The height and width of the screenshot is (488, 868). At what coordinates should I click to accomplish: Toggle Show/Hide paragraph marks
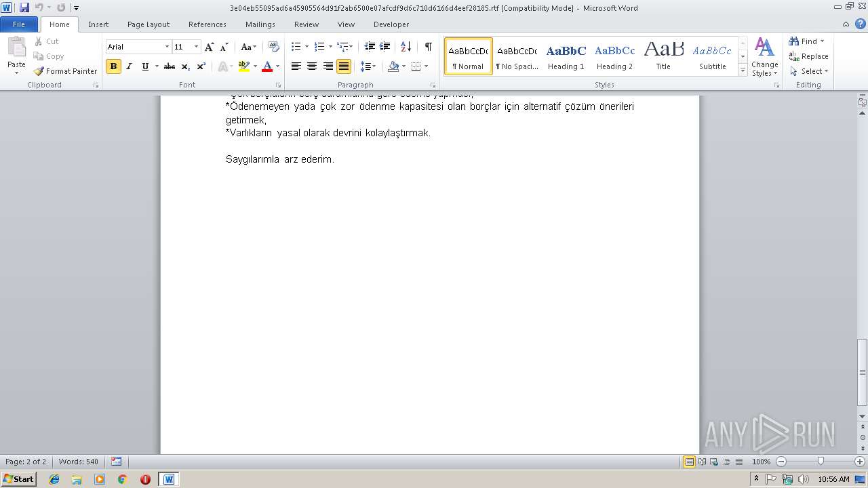[x=428, y=47]
